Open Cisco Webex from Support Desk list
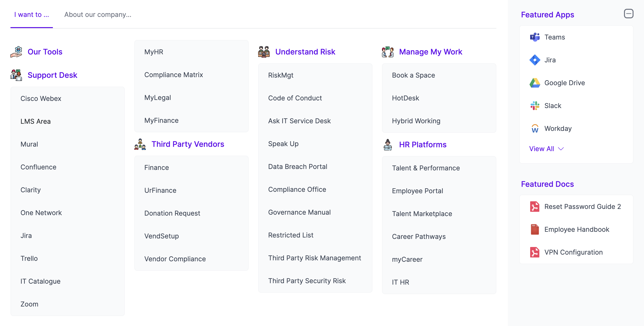Image resolution: width=644 pixels, height=326 pixels. click(x=41, y=99)
